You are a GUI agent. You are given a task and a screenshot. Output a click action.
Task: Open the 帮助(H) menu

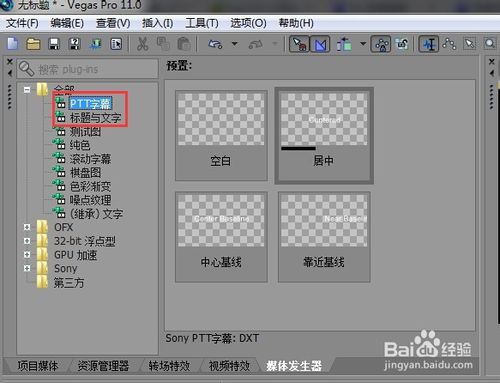point(296,23)
